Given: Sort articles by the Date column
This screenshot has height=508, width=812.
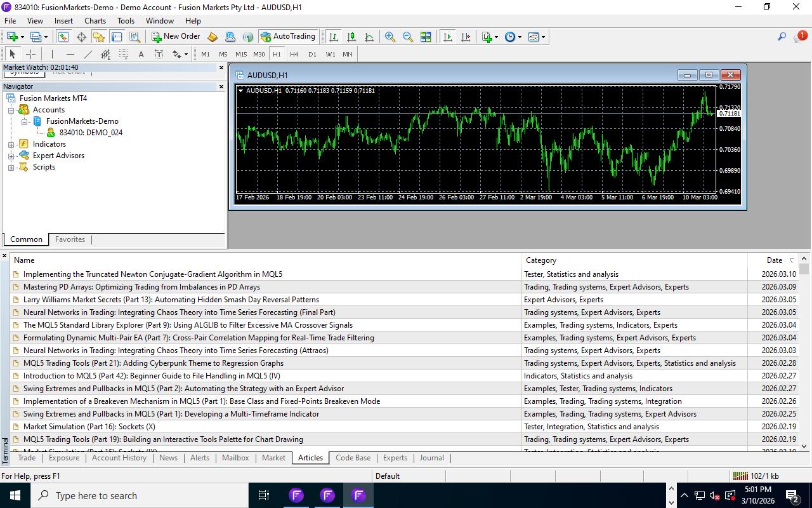Looking at the screenshot, I should (774, 260).
